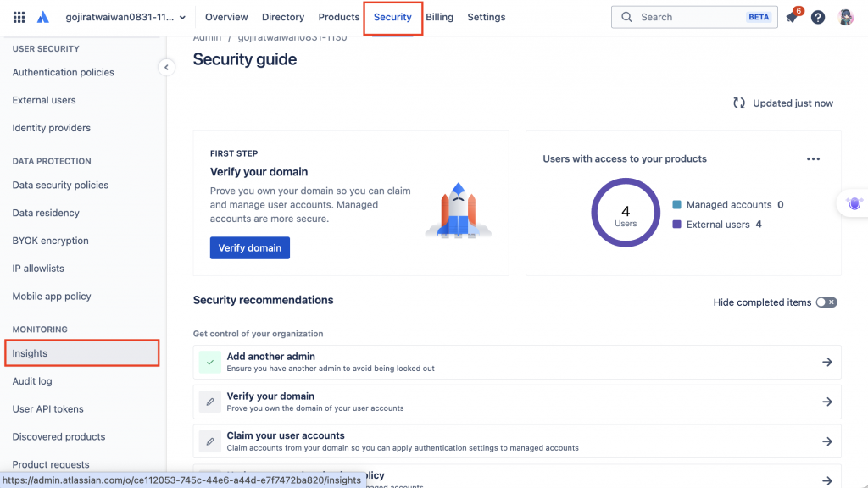Open Identity providers in sidebar
Screen dimensions: 868x488
[52, 128]
